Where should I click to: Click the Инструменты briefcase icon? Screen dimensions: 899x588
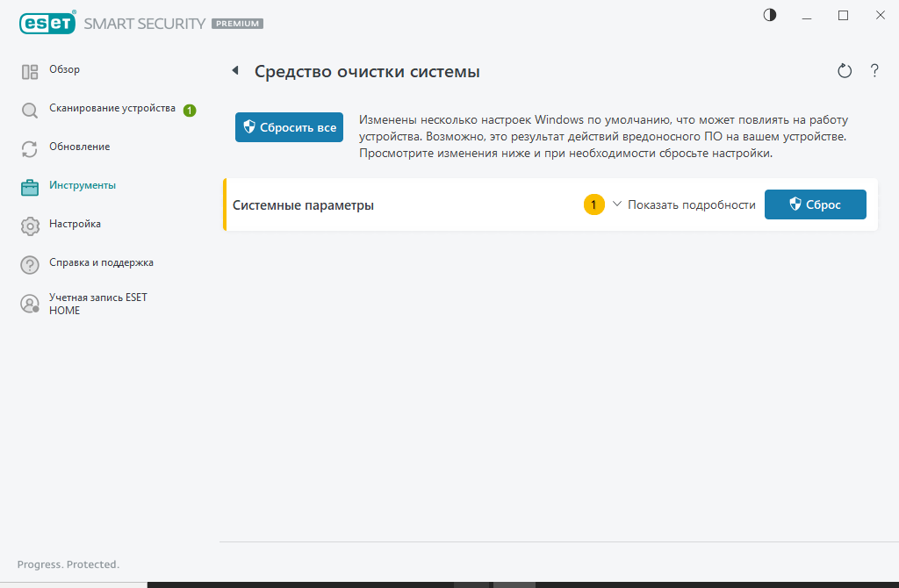pyautogui.click(x=30, y=188)
